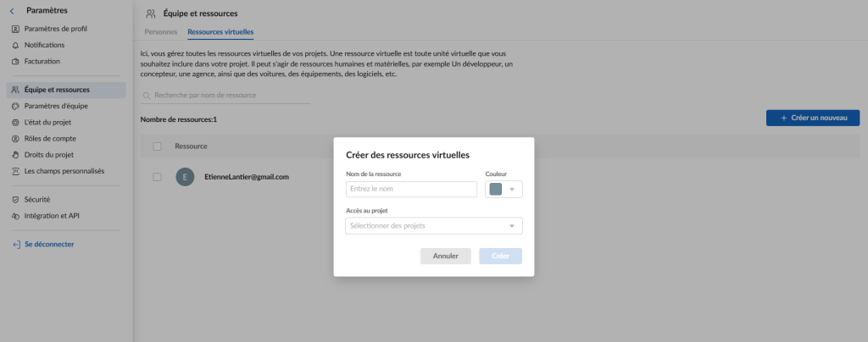Click the EtienneLantier@gmail.com resource name
Image resolution: width=868 pixels, height=342 pixels.
tap(247, 178)
